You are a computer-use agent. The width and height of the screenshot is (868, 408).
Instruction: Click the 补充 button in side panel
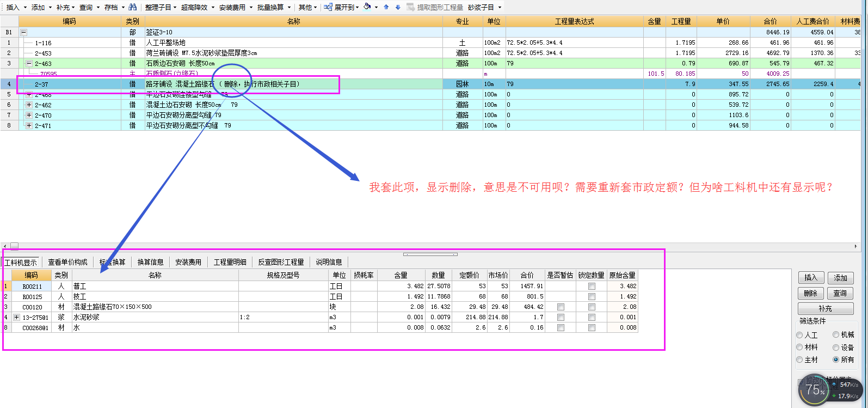826,308
